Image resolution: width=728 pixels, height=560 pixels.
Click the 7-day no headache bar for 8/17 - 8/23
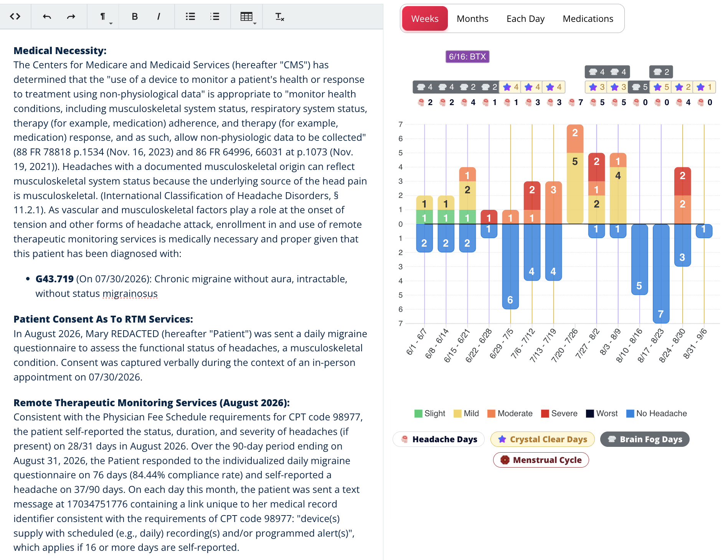[661, 273]
